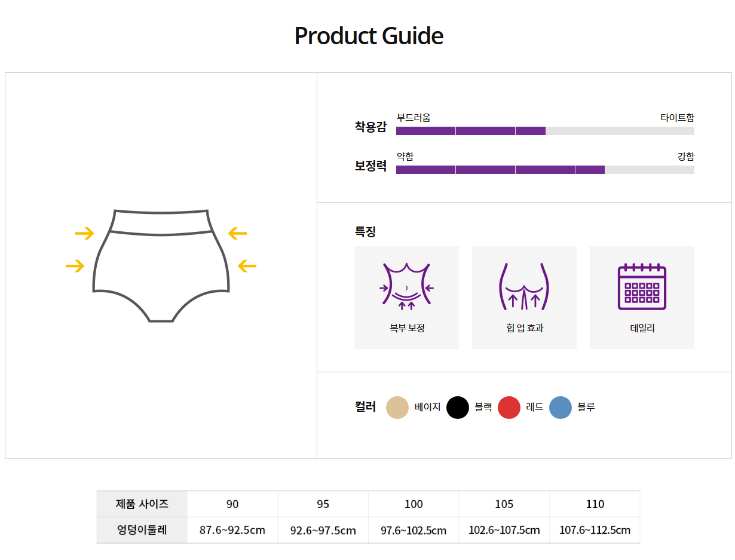Click the hip-up effect icon
The height and width of the screenshot is (560, 735).
(x=524, y=286)
